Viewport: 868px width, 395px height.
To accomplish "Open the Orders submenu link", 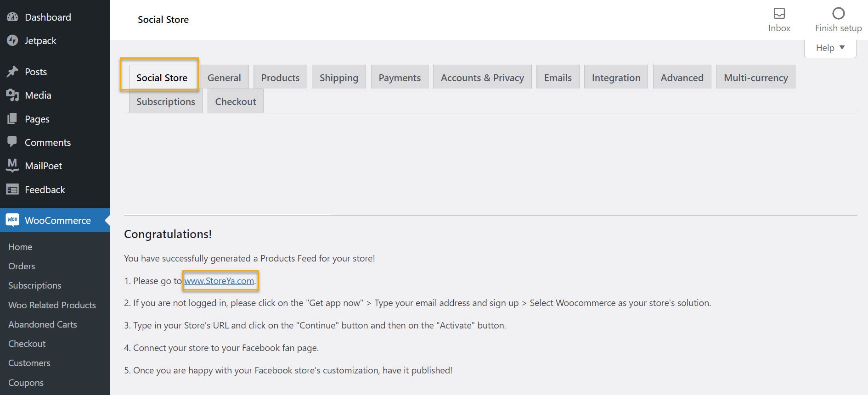I will pyautogui.click(x=22, y=266).
